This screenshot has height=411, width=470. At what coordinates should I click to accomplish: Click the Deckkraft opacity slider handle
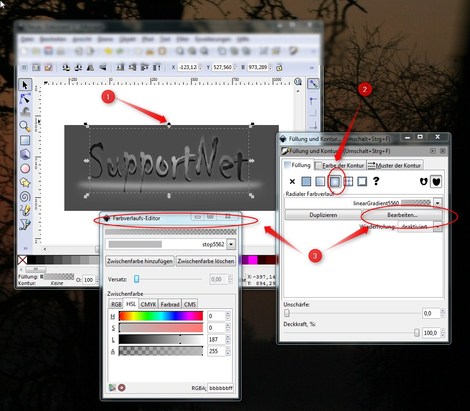417,333
